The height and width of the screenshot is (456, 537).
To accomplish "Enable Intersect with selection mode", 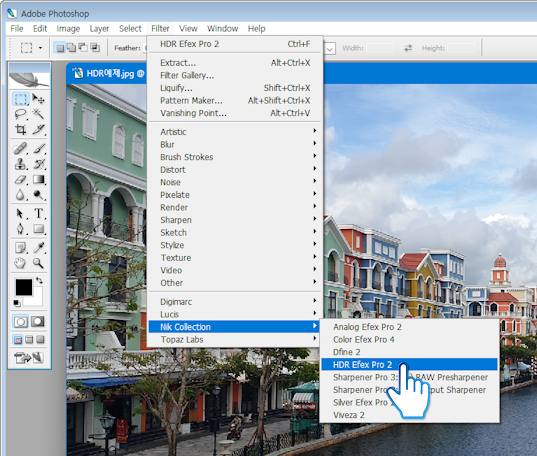I will pyautogui.click(x=95, y=48).
